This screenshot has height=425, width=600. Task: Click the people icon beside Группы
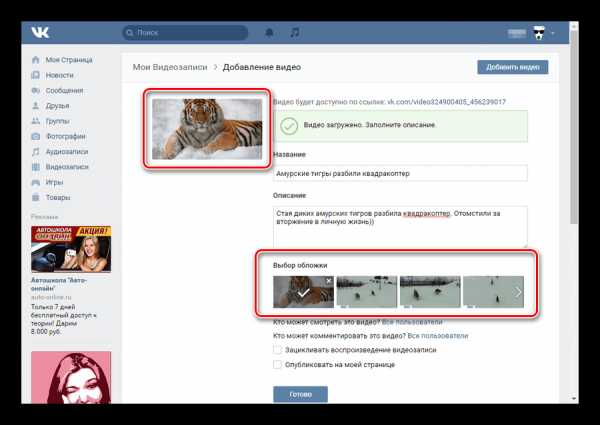36,121
